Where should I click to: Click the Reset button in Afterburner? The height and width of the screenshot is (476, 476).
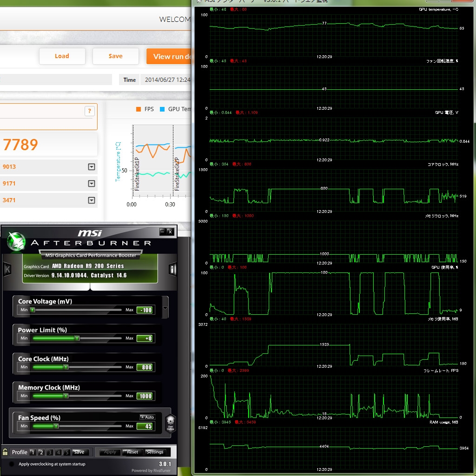point(132,452)
